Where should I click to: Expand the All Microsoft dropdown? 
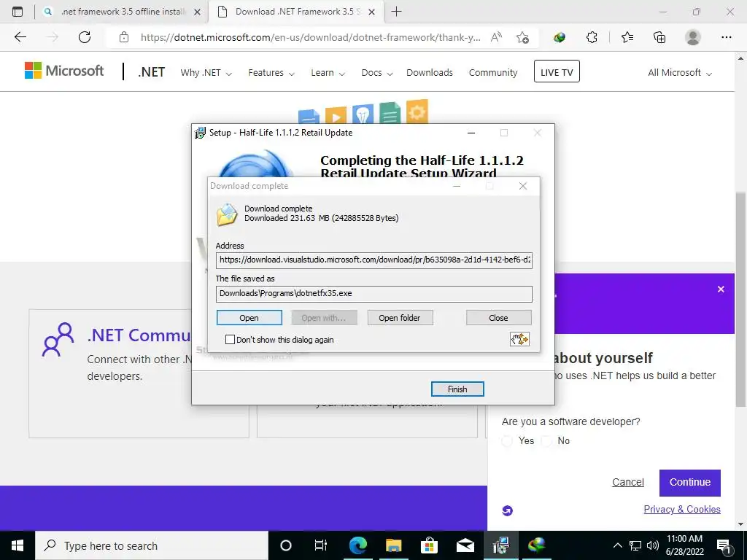pyautogui.click(x=680, y=73)
